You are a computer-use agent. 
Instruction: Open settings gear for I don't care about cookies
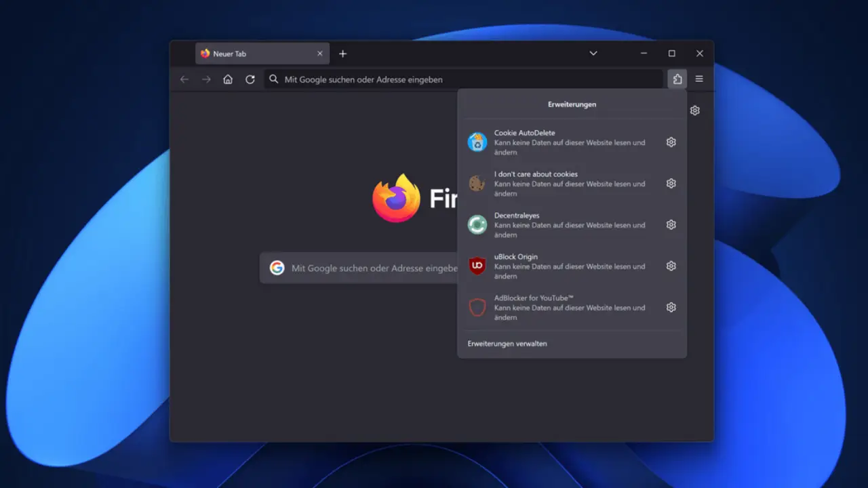[x=671, y=184]
